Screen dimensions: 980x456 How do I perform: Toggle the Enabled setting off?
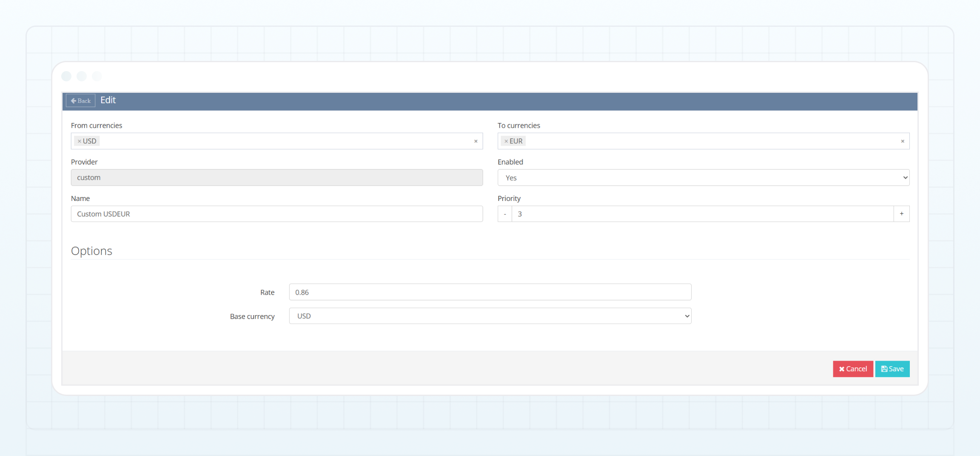(703, 178)
